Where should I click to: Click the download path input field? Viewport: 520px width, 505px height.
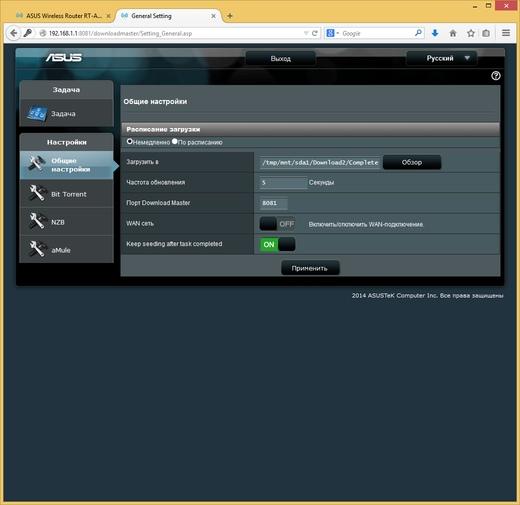tap(320, 162)
